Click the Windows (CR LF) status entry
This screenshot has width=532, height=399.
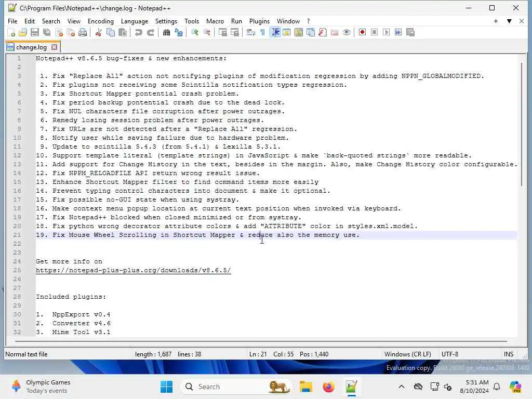click(407, 354)
